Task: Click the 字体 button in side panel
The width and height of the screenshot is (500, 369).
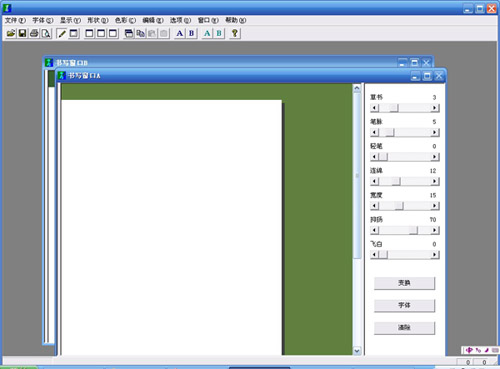Action: (404, 305)
